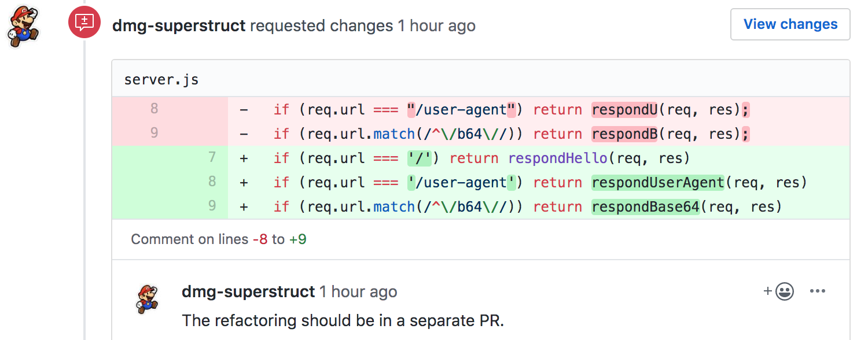The height and width of the screenshot is (340, 868).
Task: Click line number 9 in the deleted lines
Action: (x=154, y=134)
